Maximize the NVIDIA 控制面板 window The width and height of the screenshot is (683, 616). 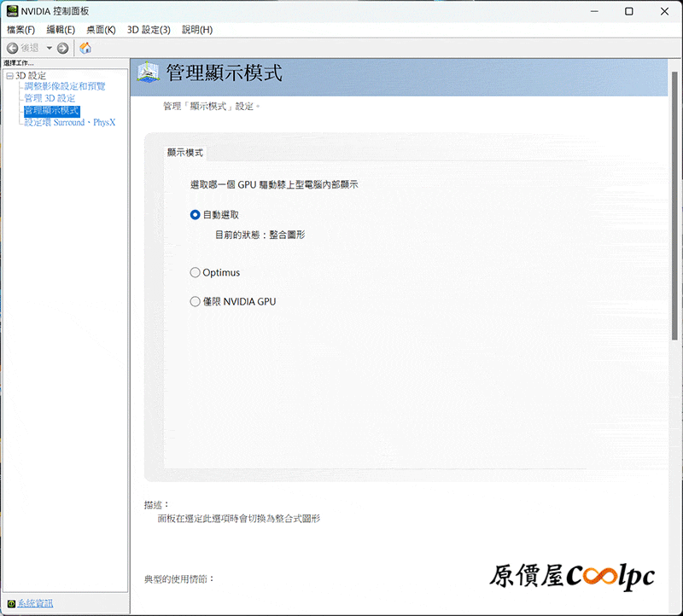point(629,11)
